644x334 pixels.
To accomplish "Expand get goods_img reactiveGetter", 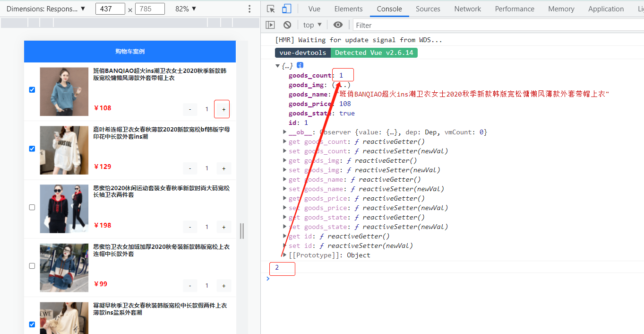I will pos(285,160).
